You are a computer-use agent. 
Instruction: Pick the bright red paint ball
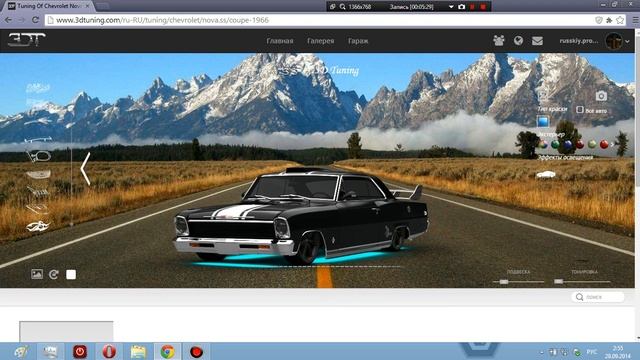click(x=604, y=144)
